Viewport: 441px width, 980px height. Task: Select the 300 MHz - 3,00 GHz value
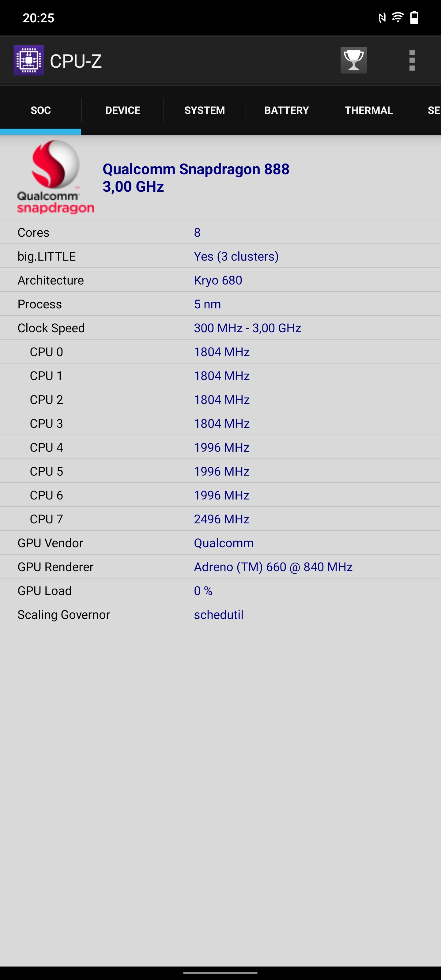tap(248, 328)
